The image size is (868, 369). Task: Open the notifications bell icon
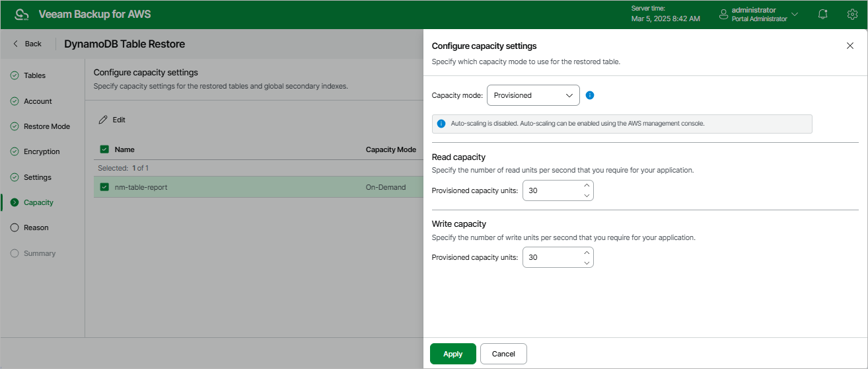click(x=822, y=14)
